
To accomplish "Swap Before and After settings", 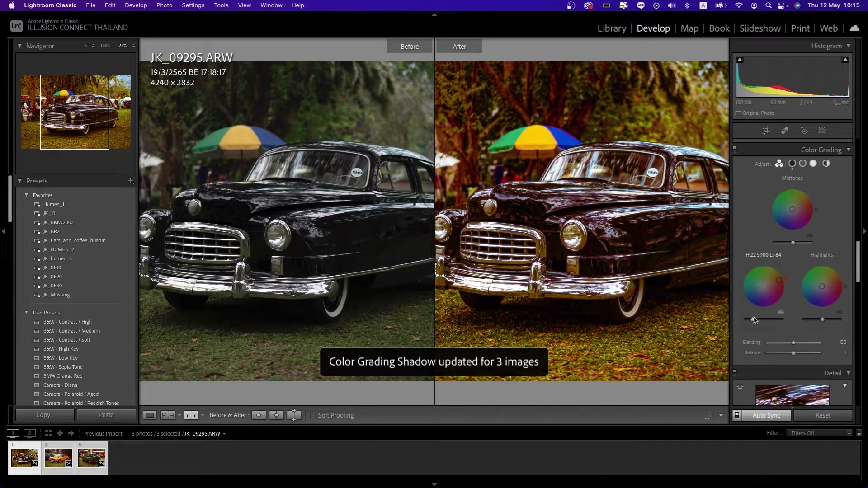I will click(294, 415).
